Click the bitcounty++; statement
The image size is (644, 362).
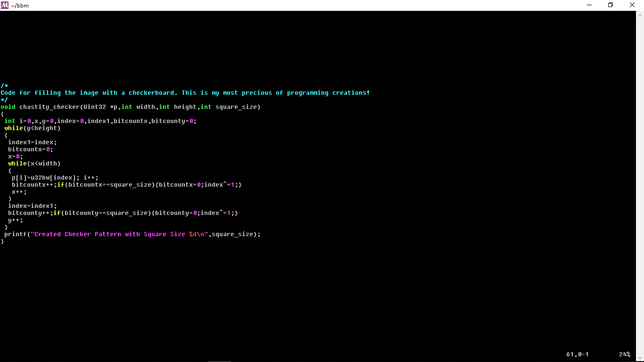31,213
